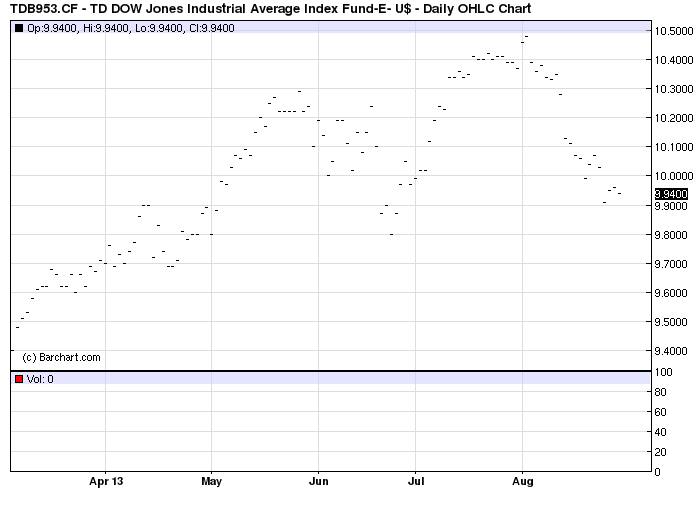Click the highest price tick near 10.48
Image resolution: width=700 pixels, height=512 pixels.
click(527, 37)
